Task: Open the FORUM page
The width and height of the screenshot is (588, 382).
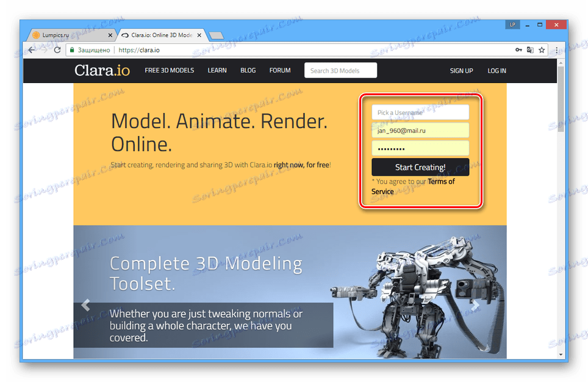Action: 280,71
